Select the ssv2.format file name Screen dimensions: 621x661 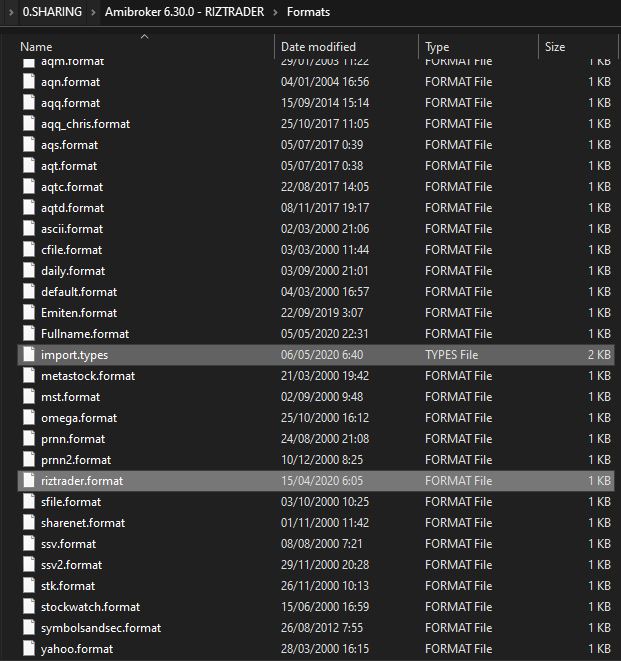71,565
